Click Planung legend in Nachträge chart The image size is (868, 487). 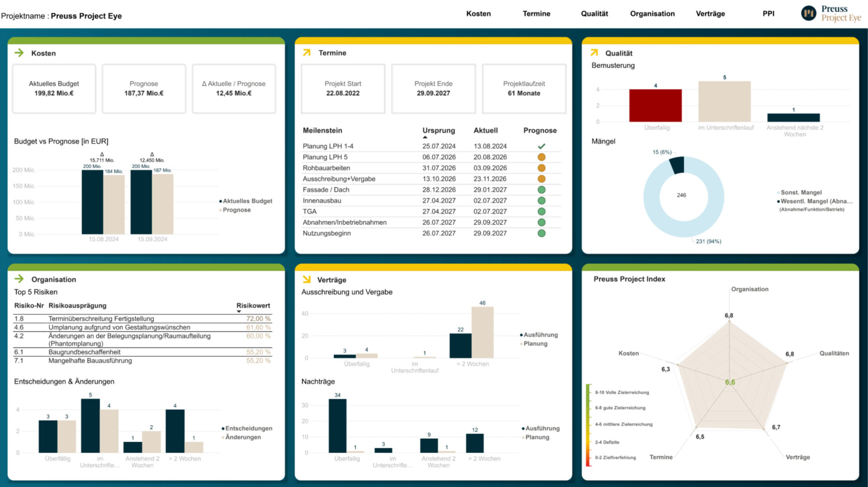click(535, 437)
